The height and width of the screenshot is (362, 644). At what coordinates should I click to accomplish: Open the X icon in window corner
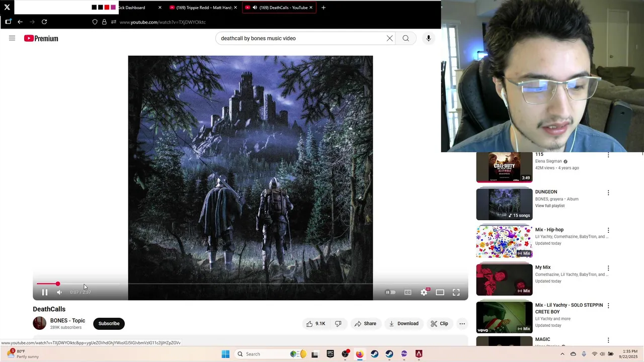[7, 7]
